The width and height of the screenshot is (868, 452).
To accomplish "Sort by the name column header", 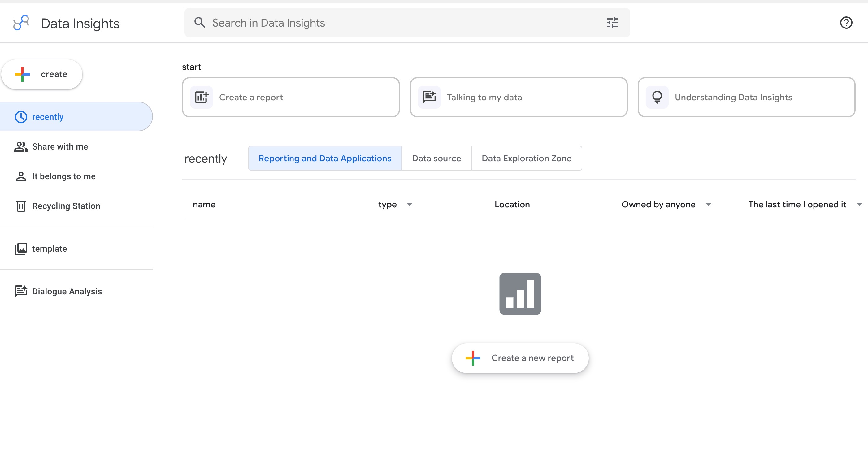I will coord(204,205).
